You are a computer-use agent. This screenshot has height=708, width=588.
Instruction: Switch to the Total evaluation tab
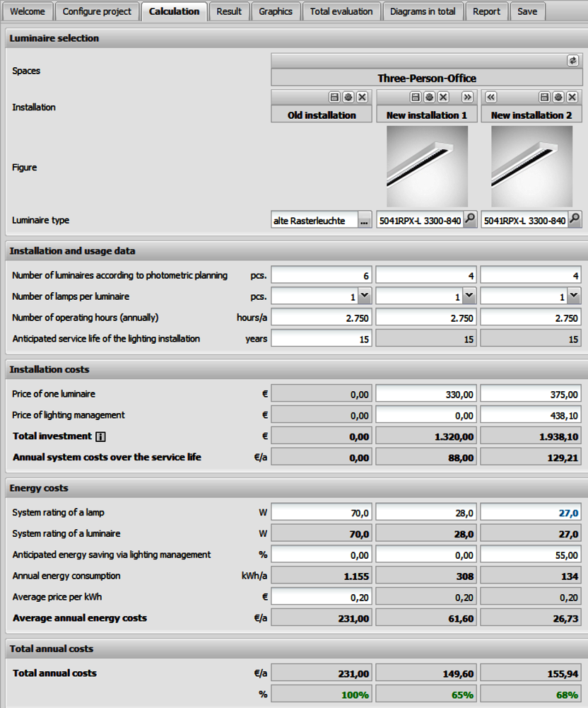(x=341, y=11)
